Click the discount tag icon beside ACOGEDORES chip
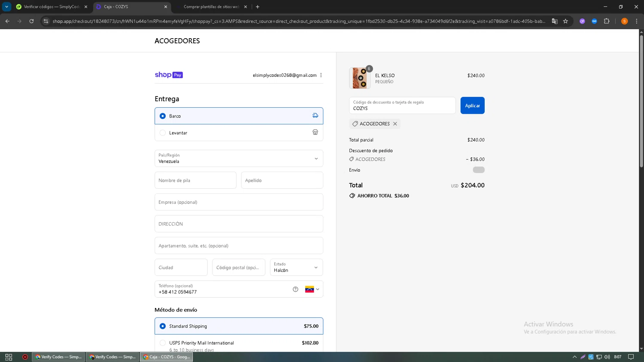Image resolution: width=644 pixels, height=362 pixels. pos(355,124)
